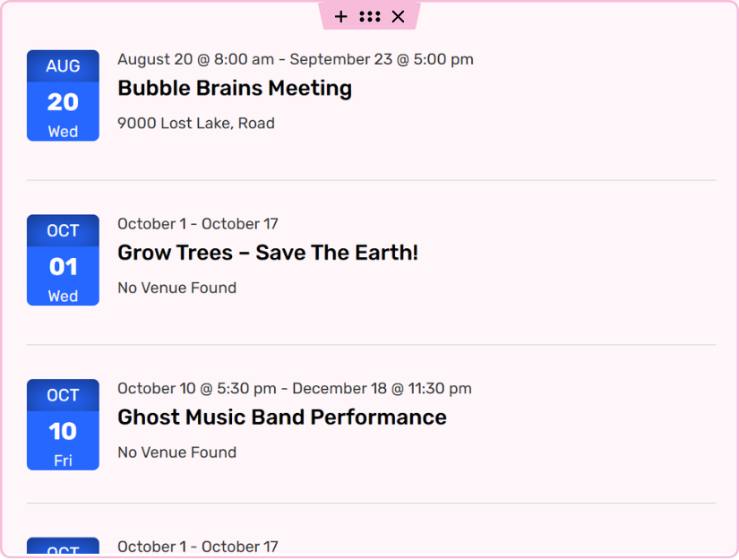The height and width of the screenshot is (560, 739).
Task: Click the OCT 01 Wed date badge
Action: click(63, 260)
